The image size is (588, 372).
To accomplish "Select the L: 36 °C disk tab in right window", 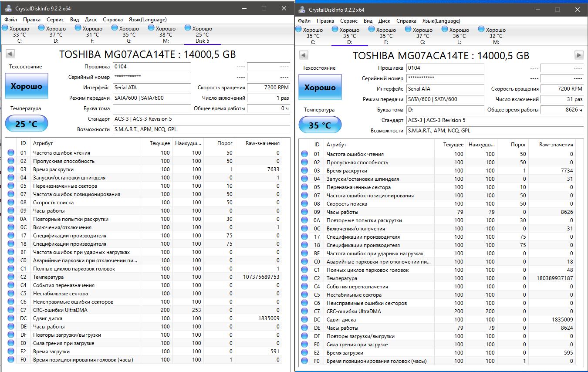I will (460, 36).
